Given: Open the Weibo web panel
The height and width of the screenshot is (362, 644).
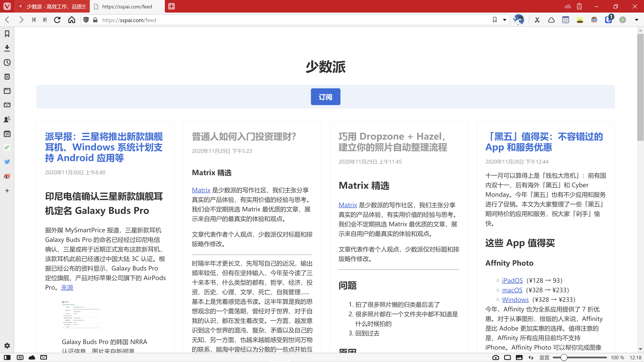Looking at the screenshot, I should [x=7, y=176].
